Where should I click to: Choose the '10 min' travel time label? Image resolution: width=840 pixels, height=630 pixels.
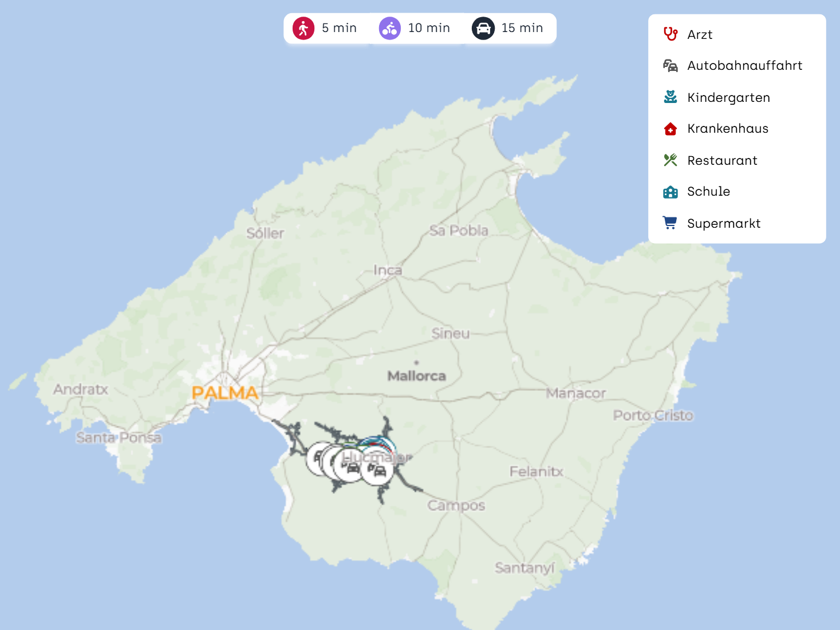(x=429, y=28)
